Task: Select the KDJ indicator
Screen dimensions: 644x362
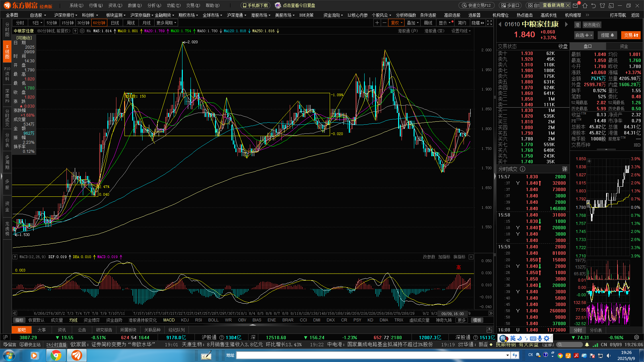Action: click(185, 320)
